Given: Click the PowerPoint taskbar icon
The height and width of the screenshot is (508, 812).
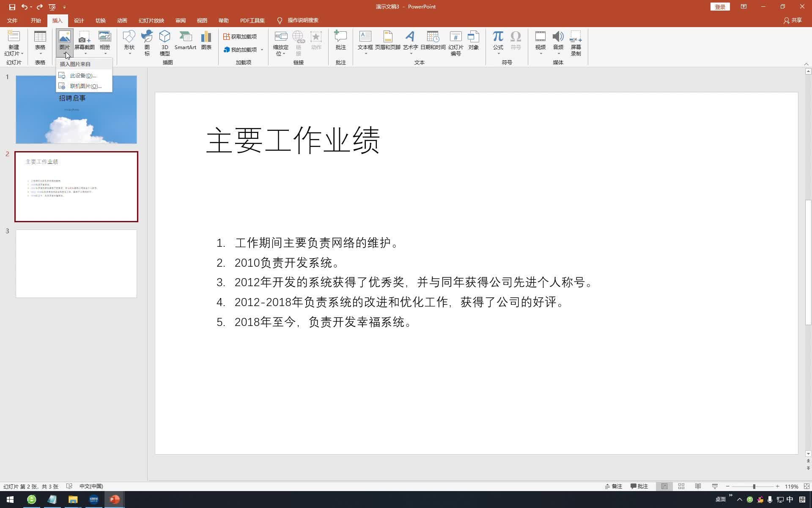Looking at the screenshot, I should tap(115, 500).
